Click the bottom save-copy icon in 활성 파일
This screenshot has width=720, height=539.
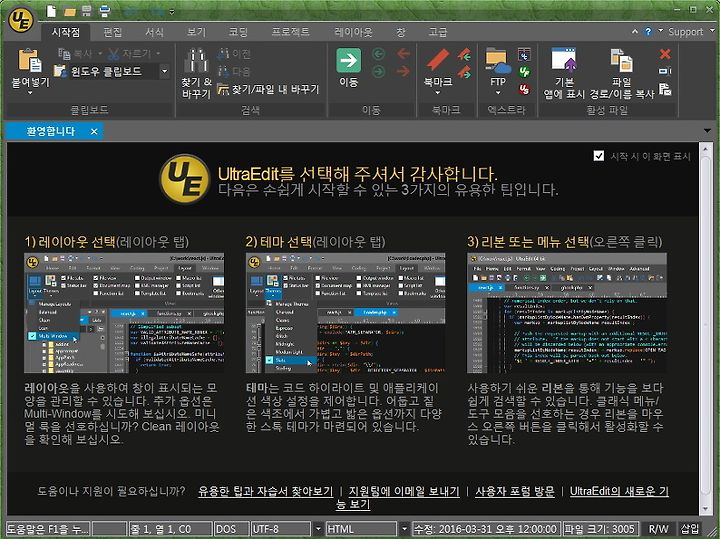pyautogui.click(x=665, y=89)
